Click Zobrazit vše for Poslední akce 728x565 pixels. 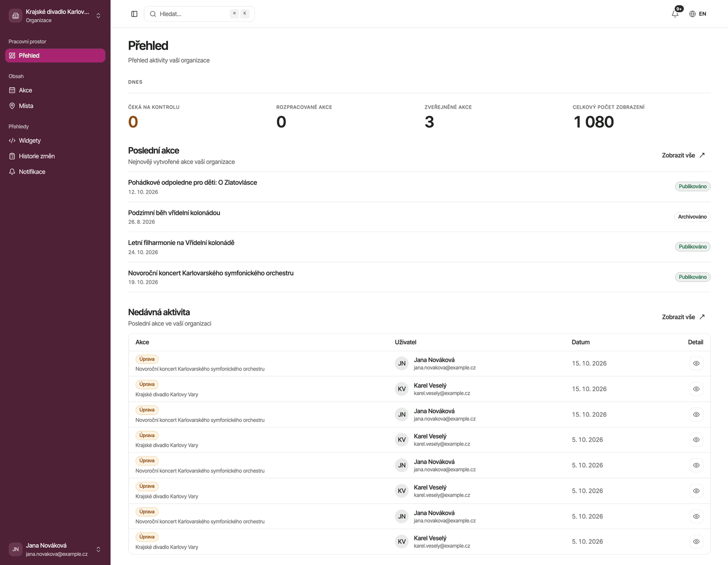683,155
